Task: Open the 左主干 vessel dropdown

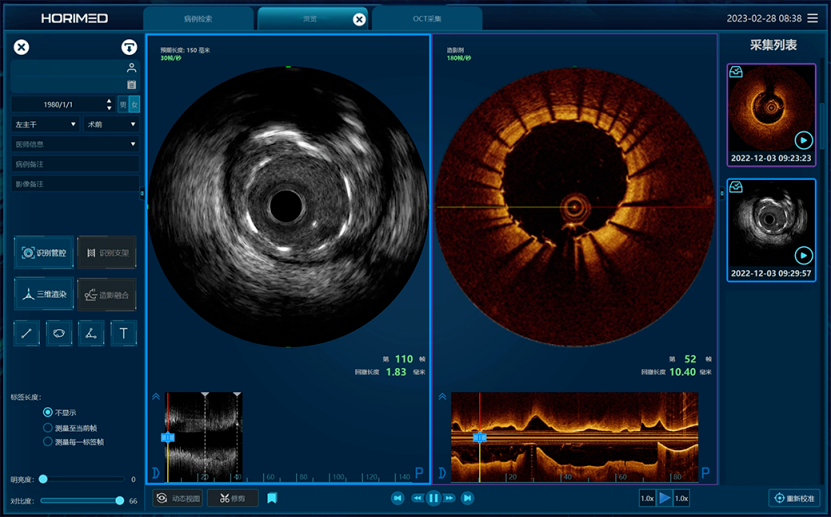Action: pyautogui.click(x=46, y=124)
